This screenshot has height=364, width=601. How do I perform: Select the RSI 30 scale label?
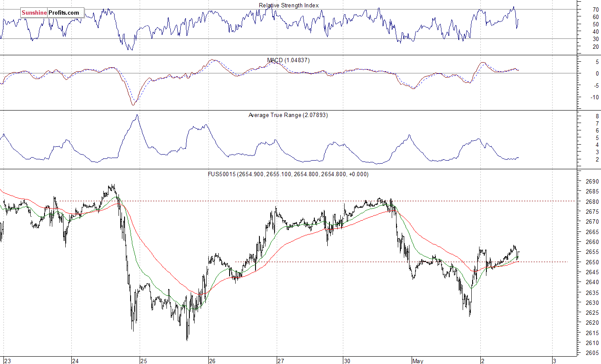point(595,39)
